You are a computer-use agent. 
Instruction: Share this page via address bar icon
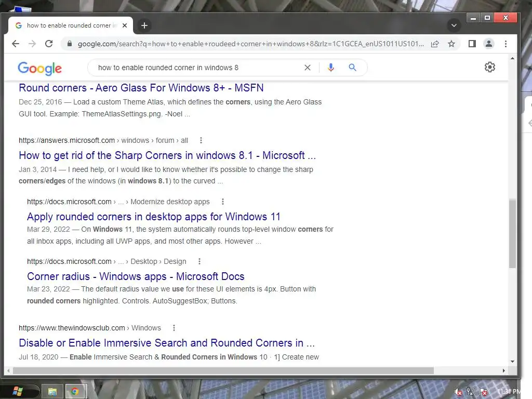click(435, 44)
